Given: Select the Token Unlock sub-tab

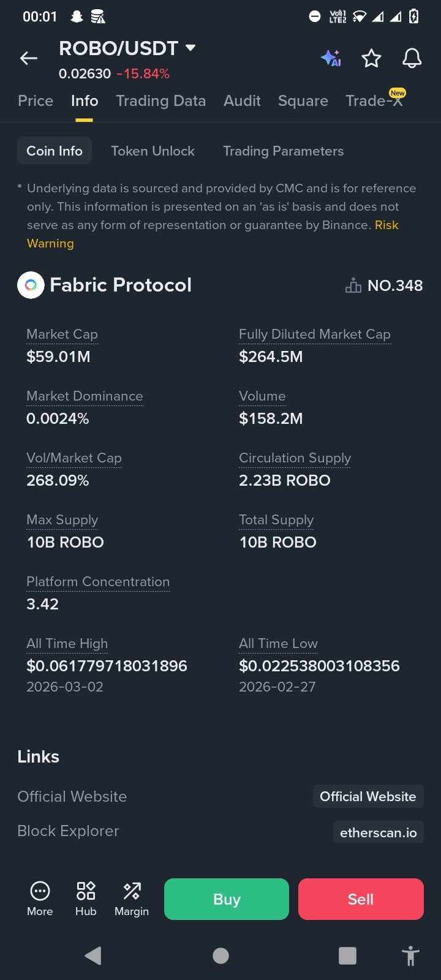Looking at the screenshot, I should tap(153, 151).
